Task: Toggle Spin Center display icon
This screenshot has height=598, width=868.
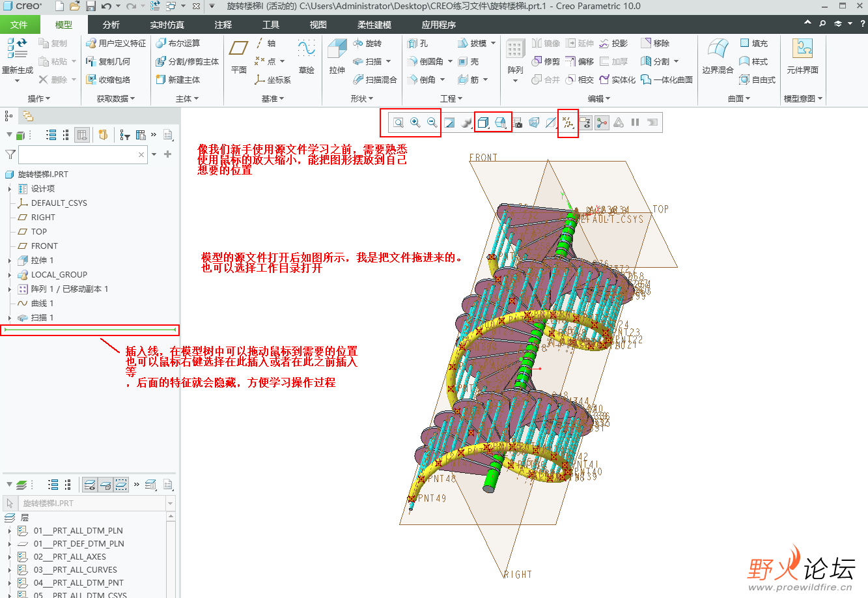Action: (602, 122)
